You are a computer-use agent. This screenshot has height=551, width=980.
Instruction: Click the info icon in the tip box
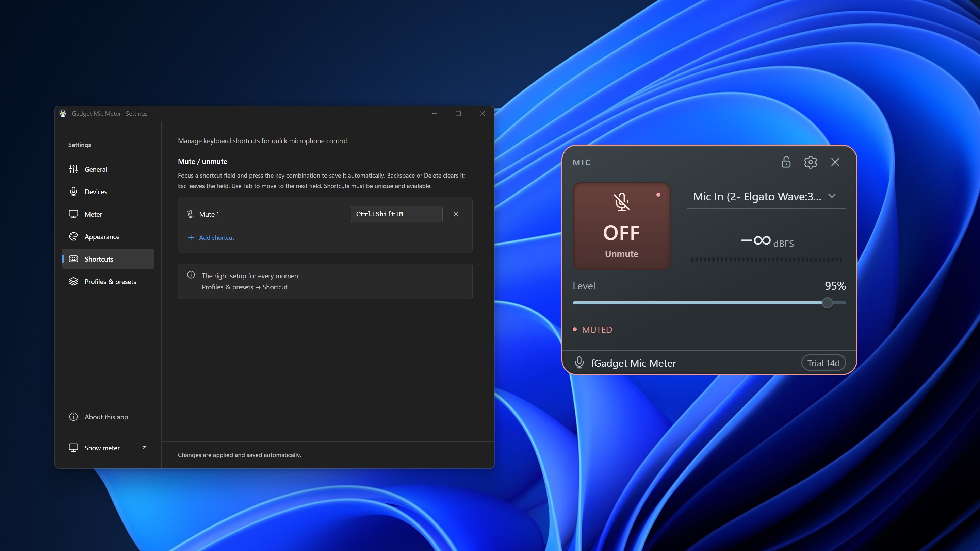click(x=191, y=275)
